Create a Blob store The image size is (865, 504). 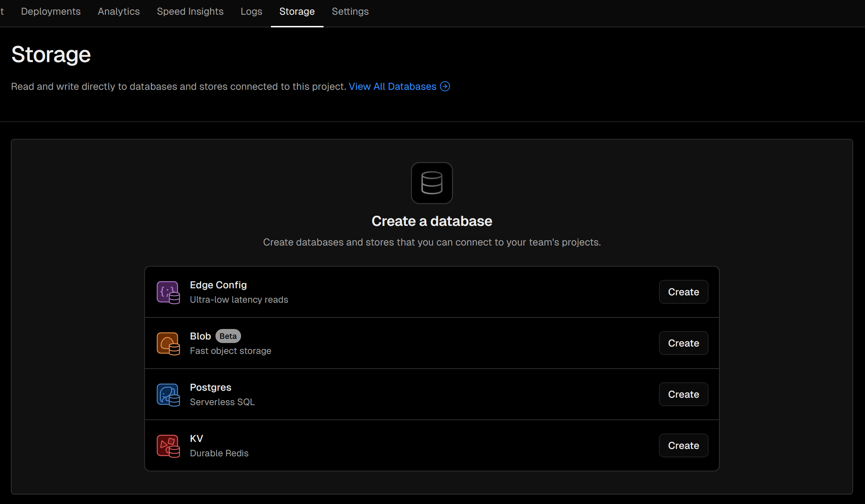[683, 343]
